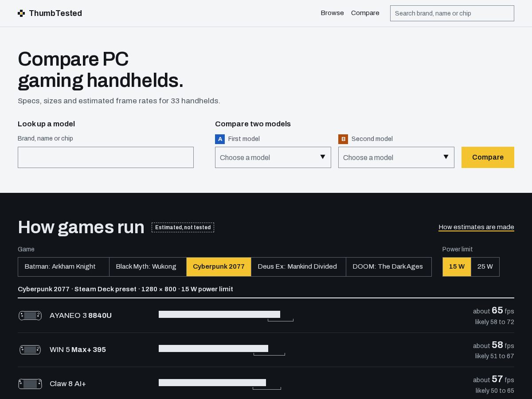Open the WIN 5 Max+ 395 model
The height and width of the screenshot is (399, 532).
click(78, 350)
